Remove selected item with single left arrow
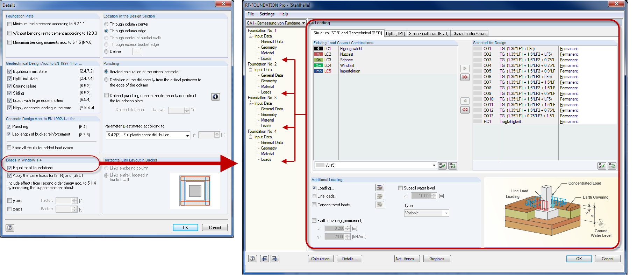This screenshot has height=276, width=644. tap(465, 101)
